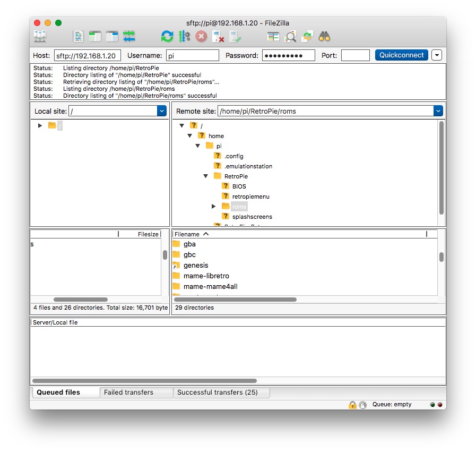The image size is (476, 452).
Task: Click the remote tree vertical scrollbar
Action: (442, 168)
